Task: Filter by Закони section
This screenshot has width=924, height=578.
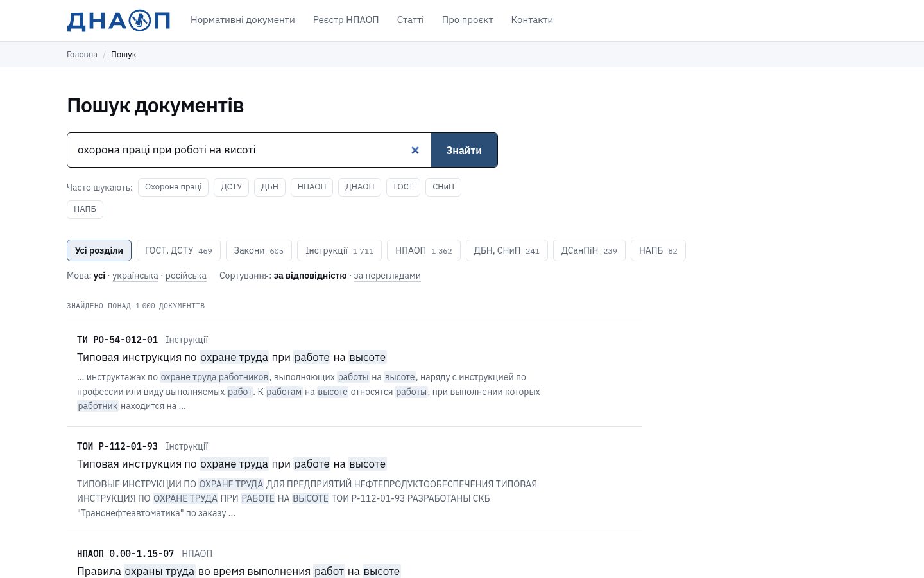Action: (x=259, y=250)
